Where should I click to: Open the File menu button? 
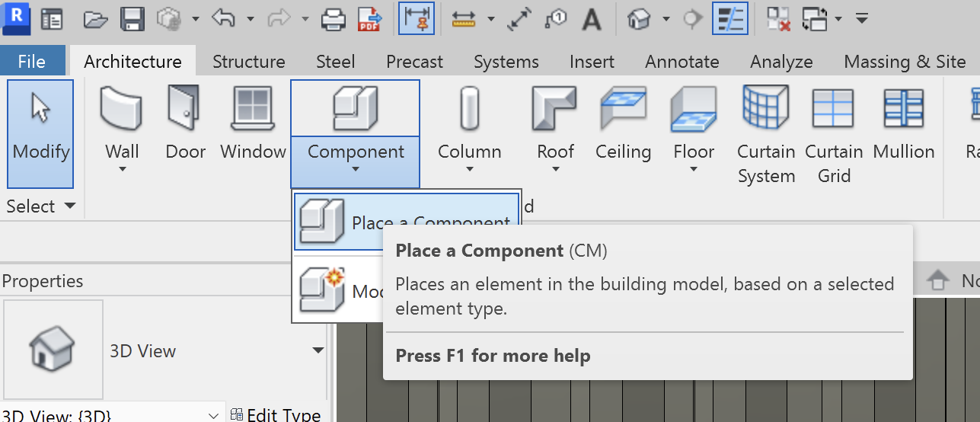(x=32, y=62)
